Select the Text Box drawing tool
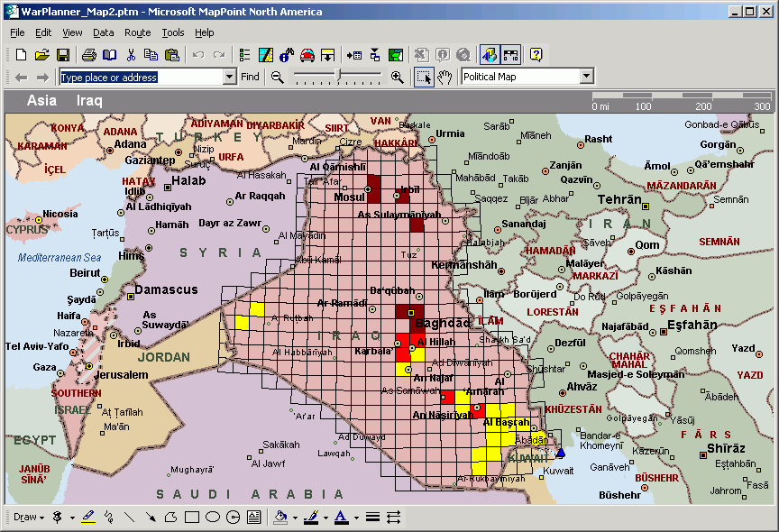Image resolution: width=779 pixels, height=532 pixels. (x=254, y=518)
